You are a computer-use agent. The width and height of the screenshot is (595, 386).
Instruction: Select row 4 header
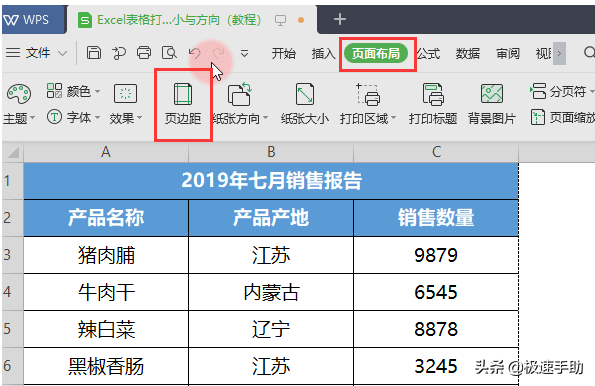(13, 292)
